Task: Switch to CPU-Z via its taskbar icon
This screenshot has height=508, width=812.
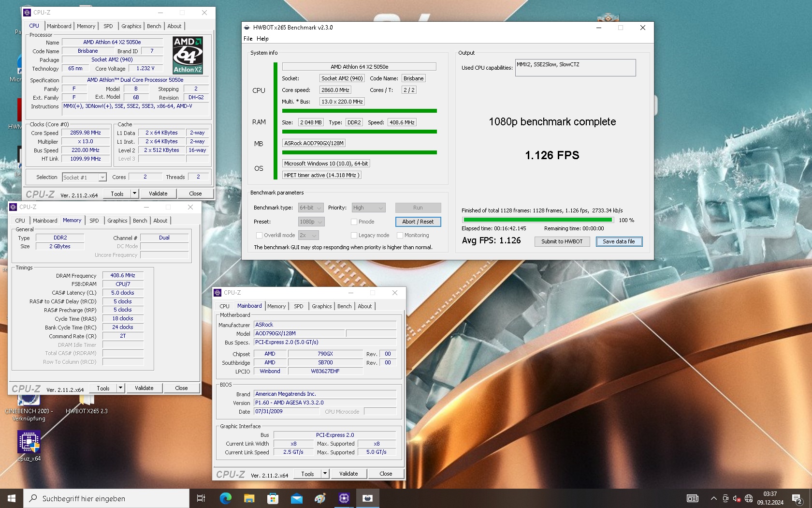Action: tap(344, 498)
